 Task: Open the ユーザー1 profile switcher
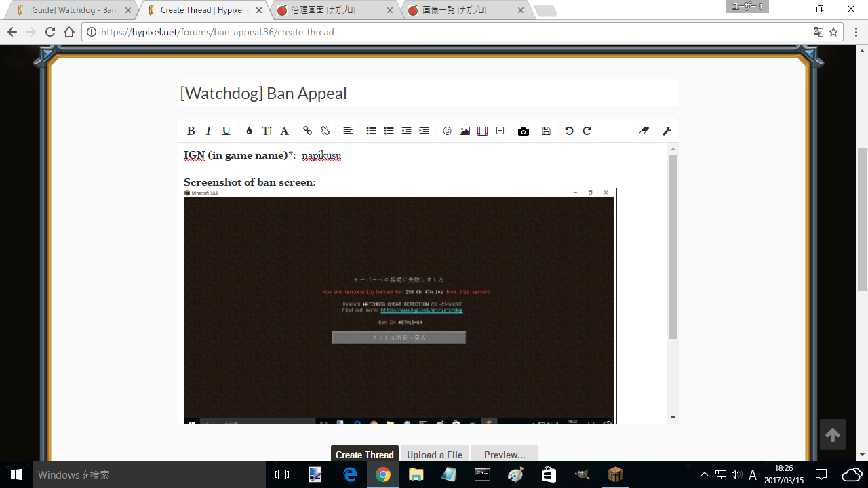click(x=748, y=7)
